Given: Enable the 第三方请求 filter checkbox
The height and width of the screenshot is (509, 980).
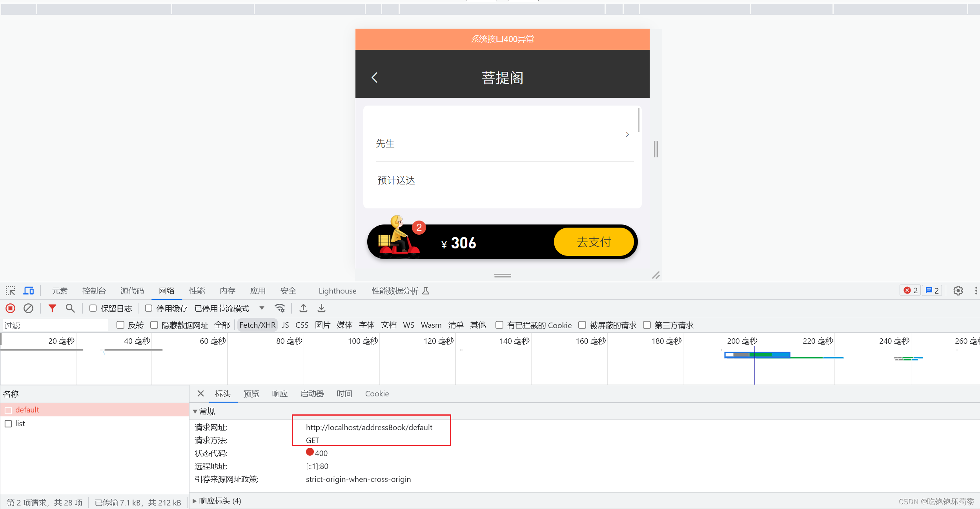Looking at the screenshot, I should point(647,325).
